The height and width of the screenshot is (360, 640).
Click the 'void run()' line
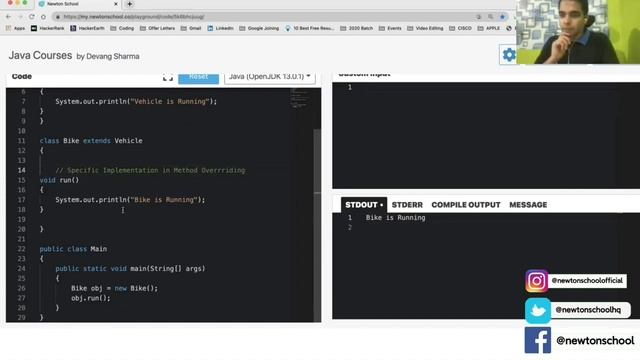pos(59,180)
